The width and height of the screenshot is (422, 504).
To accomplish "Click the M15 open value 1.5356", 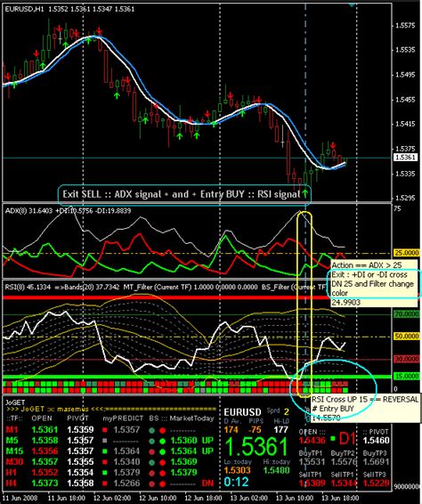I will coord(45,451).
